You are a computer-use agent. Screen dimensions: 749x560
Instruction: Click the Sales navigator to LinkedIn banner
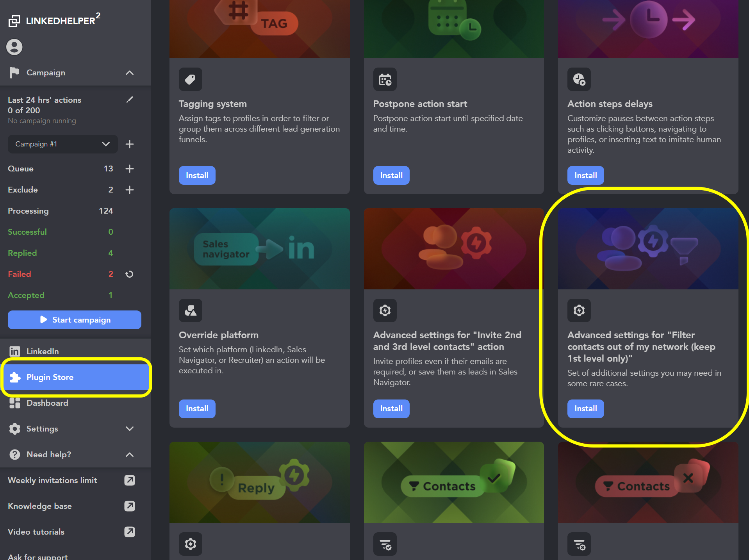260,249
